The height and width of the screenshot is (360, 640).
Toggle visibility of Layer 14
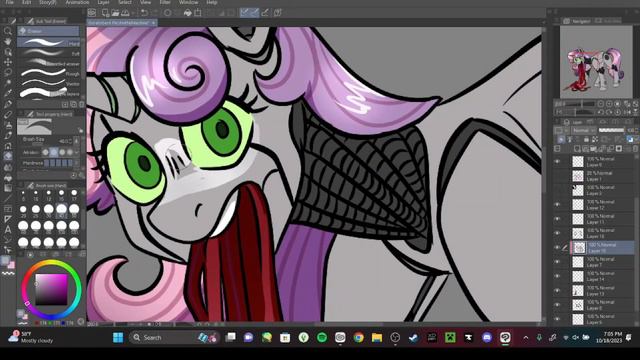click(557, 276)
